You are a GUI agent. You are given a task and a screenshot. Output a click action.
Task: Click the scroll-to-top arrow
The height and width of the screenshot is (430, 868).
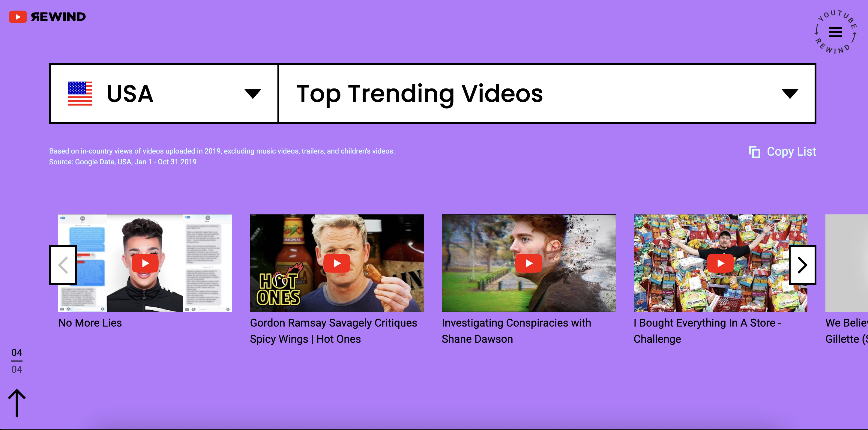click(x=17, y=403)
